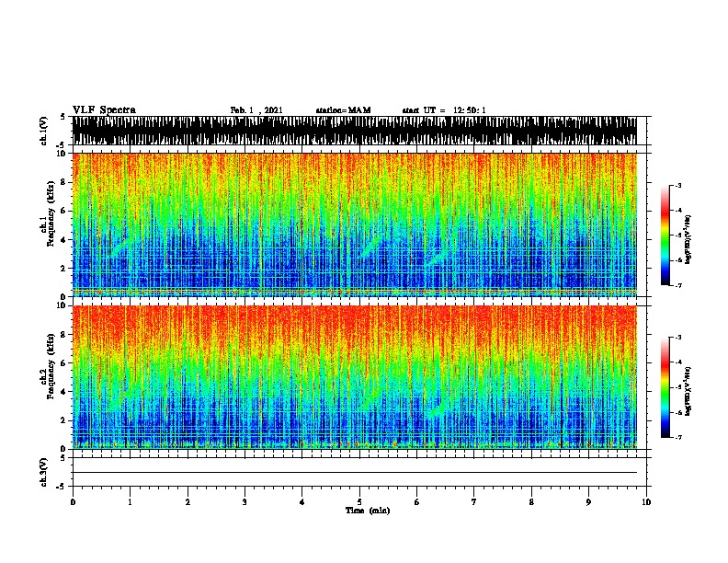
Task: Click the rising tone near 1 min in ch.1 spectrogram
Action: 124,245
